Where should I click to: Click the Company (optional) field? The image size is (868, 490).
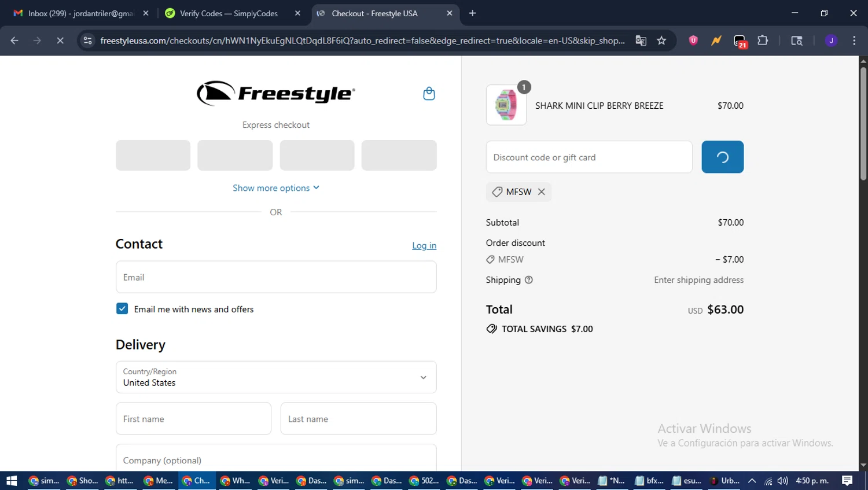pos(276,458)
